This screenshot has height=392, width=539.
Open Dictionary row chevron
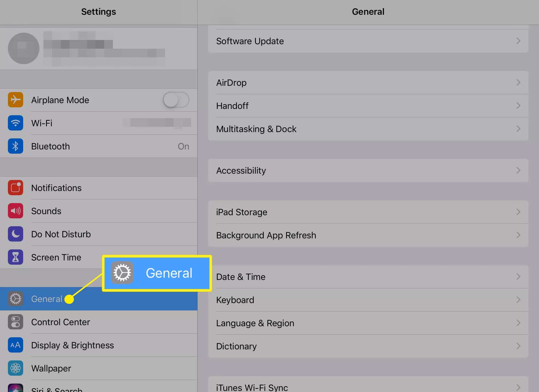[518, 346]
